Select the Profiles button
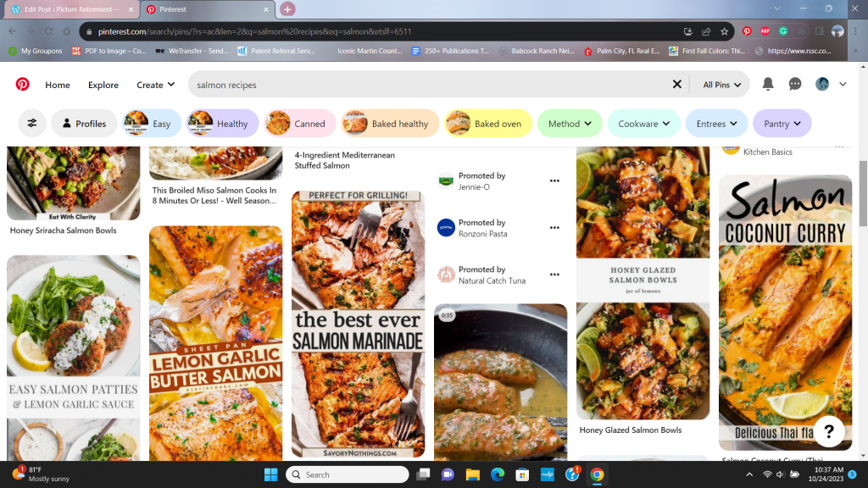 [84, 124]
